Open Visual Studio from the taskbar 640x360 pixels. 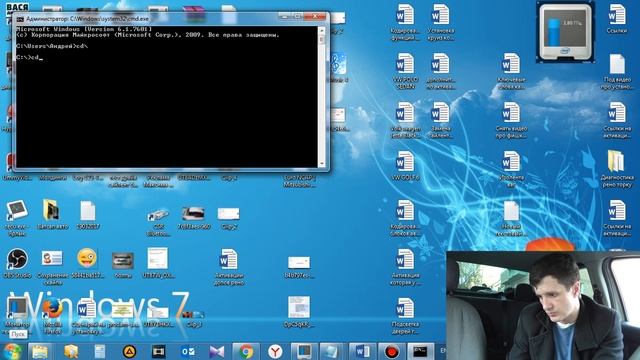click(217, 351)
